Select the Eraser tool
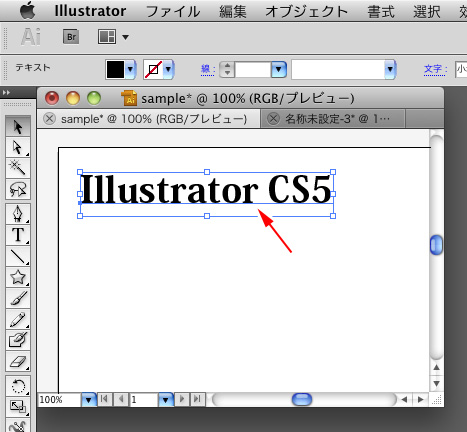 [x=18, y=361]
